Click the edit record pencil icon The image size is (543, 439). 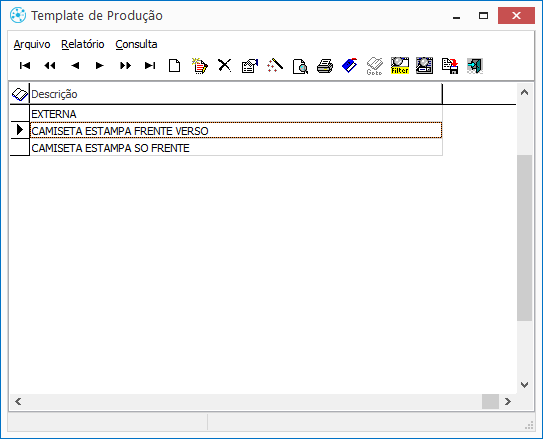pyautogui.click(x=200, y=65)
